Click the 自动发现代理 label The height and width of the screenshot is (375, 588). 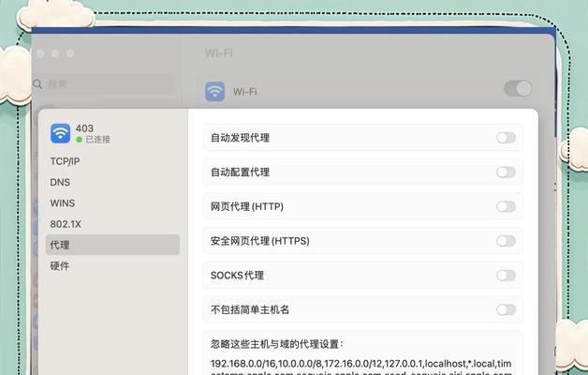[x=240, y=138]
